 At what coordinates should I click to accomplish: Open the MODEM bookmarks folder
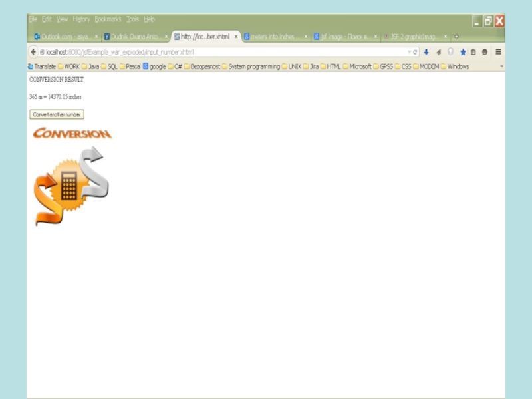426,66
